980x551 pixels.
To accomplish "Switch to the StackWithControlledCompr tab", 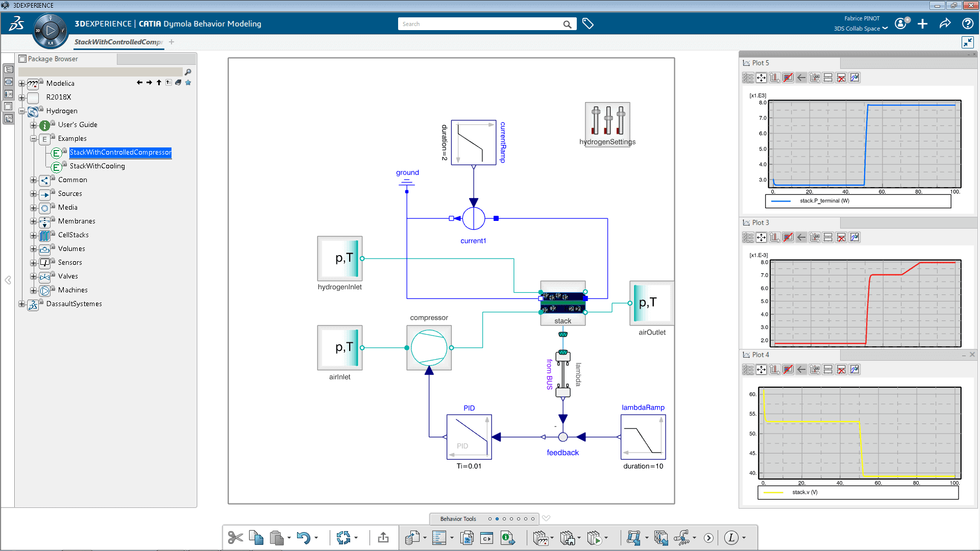I will coord(118,42).
